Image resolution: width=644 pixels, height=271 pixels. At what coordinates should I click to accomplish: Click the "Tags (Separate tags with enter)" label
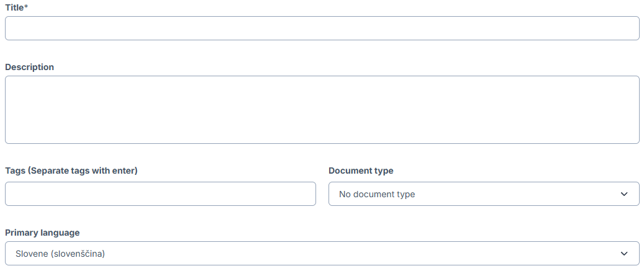[71, 171]
